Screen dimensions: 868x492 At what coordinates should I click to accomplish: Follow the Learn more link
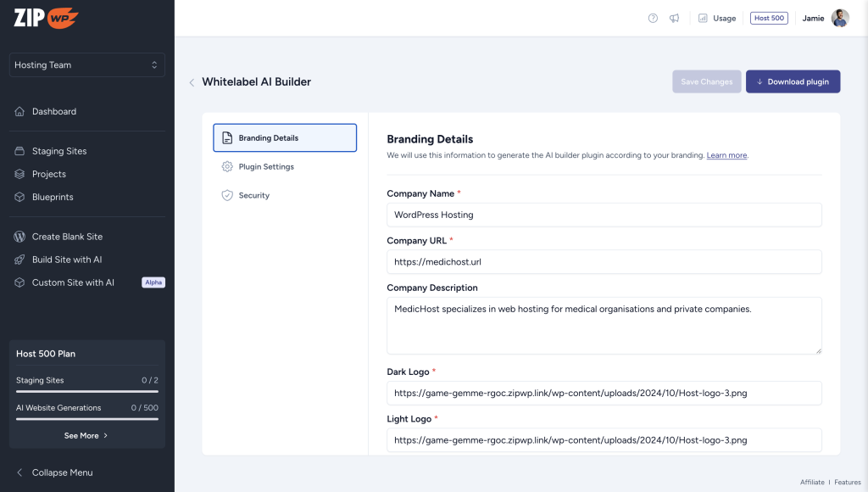726,156
